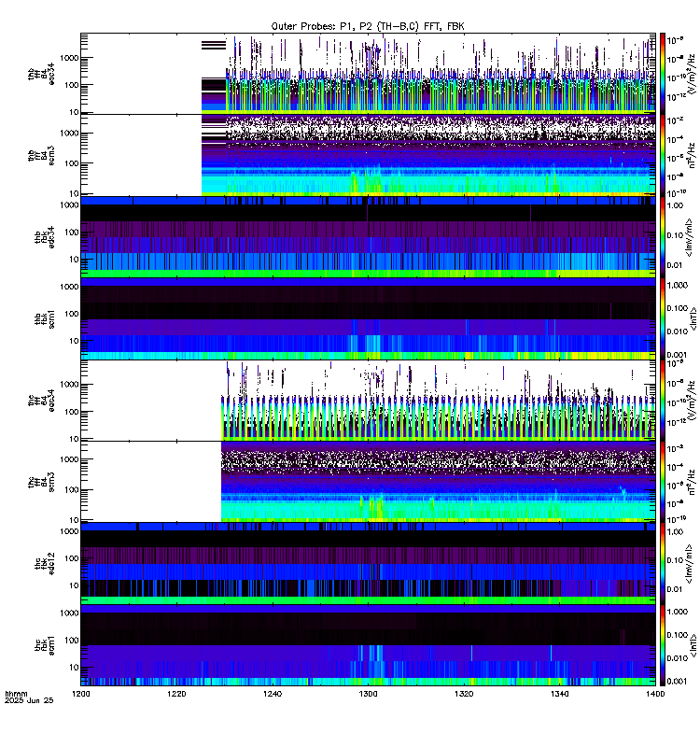The image size is (700, 747).
Task: Click the 1000 y-axis tick of thc eac34 panel
Action: coord(69,385)
